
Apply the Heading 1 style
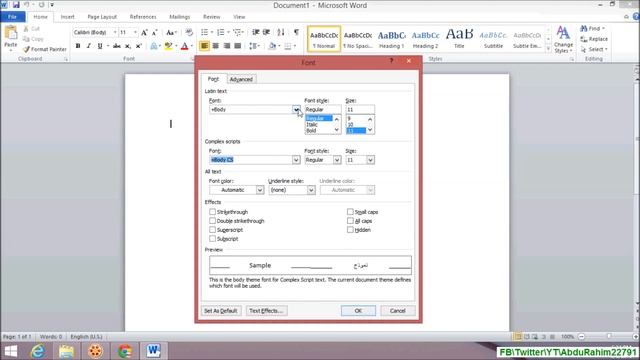point(391,39)
